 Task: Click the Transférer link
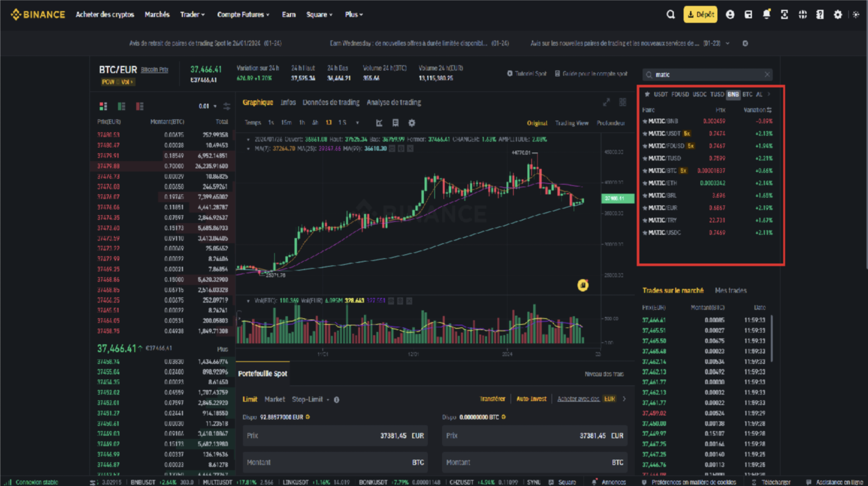(x=492, y=399)
